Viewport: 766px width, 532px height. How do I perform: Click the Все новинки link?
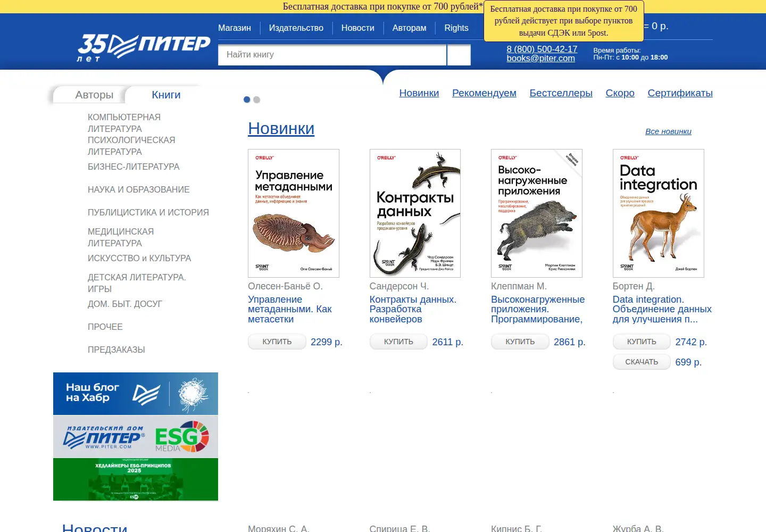pyautogui.click(x=668, y=131)
